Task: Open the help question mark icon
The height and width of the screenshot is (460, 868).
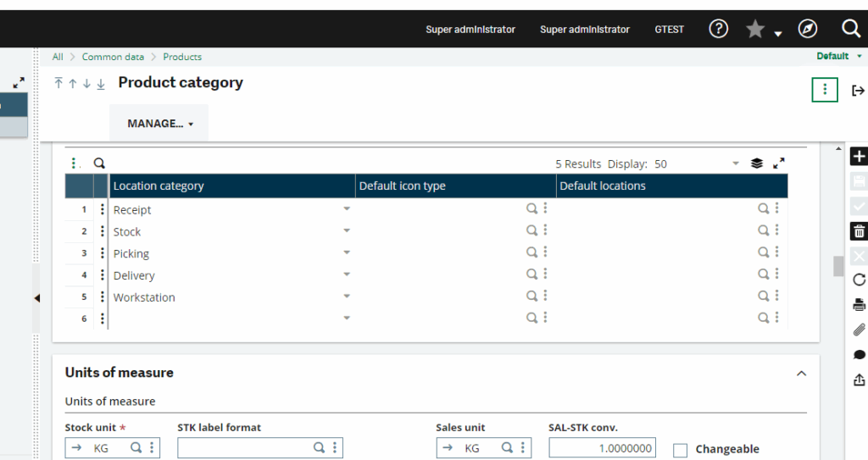Action: pyautogui.click(x=718, y=29)
